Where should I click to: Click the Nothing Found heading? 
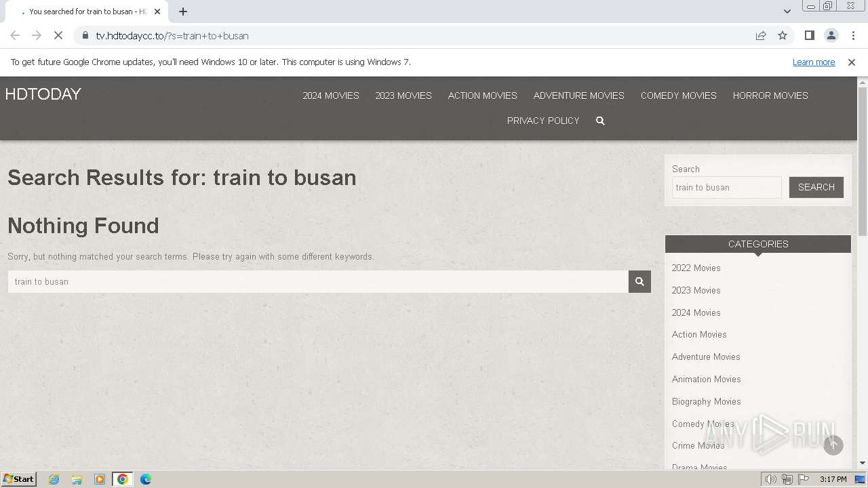[x=83, y=226]
